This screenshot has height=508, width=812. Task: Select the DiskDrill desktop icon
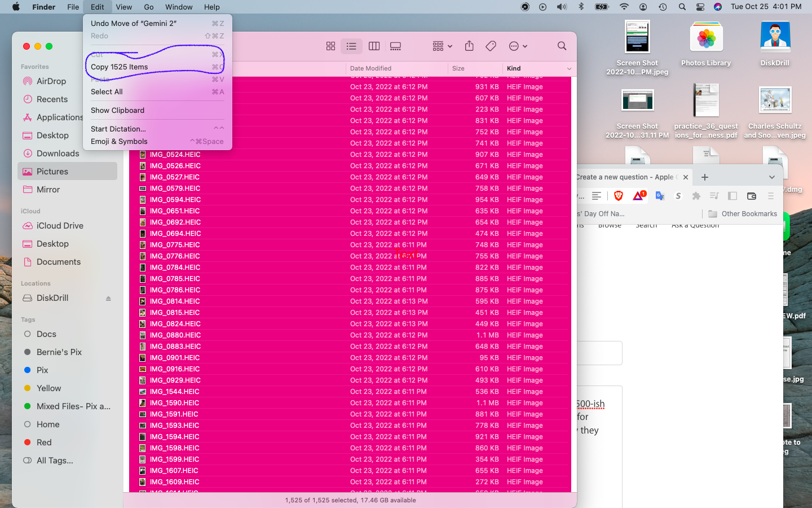coord(775,44)
